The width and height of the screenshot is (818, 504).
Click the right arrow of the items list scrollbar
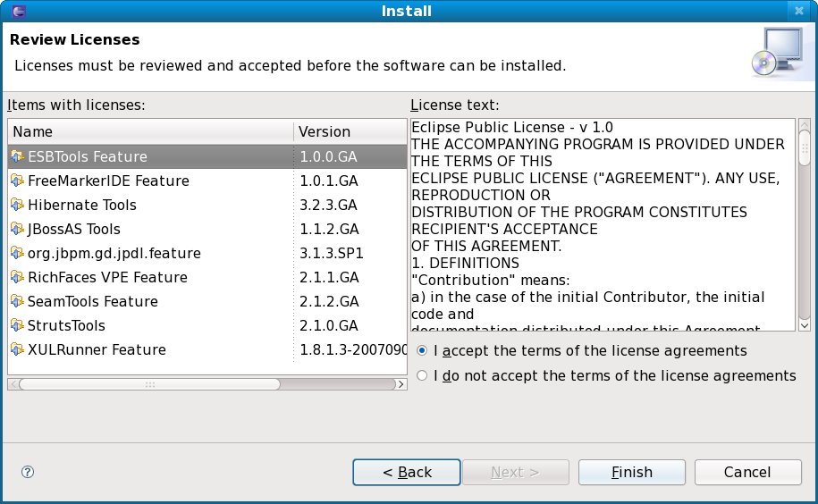pyautogui.click(x=401, y=384)
